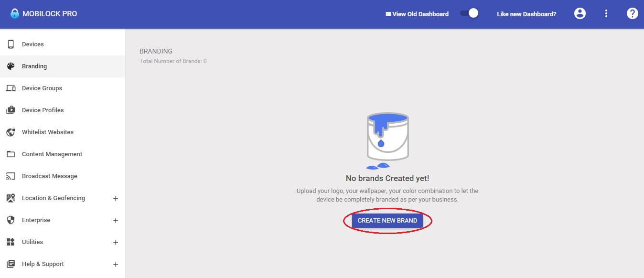
Task: Click the Utilities widgets icon
Action: (x=11, y=242)
